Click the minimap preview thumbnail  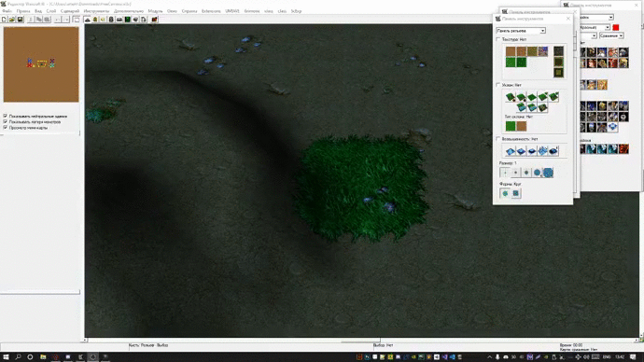tap(41, 64)
